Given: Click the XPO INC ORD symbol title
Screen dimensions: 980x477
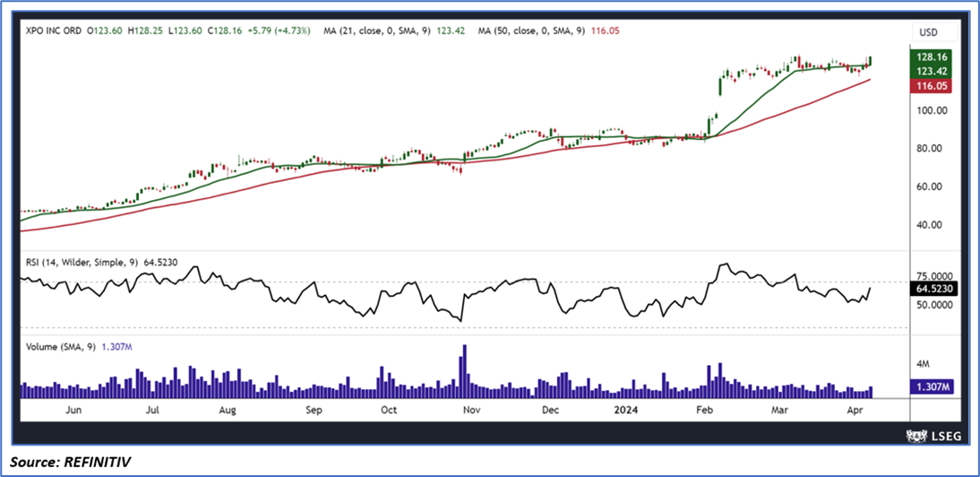Looking at the screenshot, I should click(55, 30).
